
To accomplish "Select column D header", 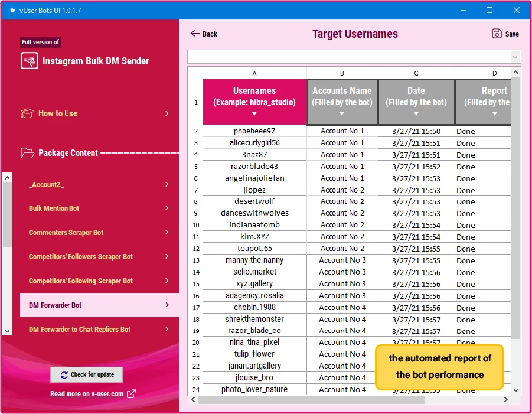I will (x=483, y=73).
